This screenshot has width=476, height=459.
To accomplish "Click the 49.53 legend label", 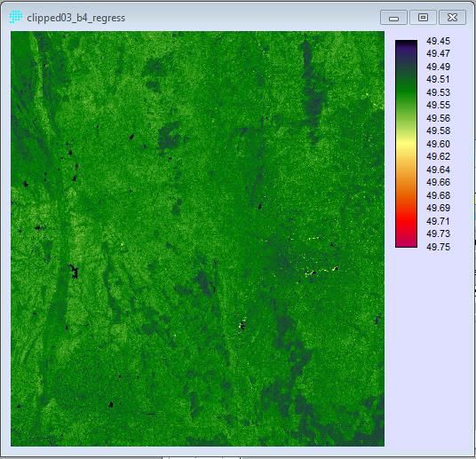I will (438, 92).
